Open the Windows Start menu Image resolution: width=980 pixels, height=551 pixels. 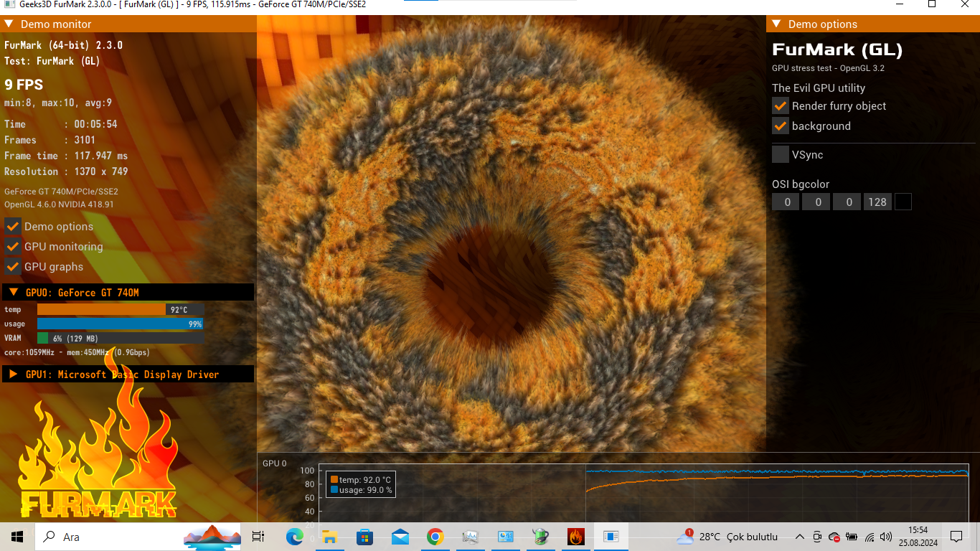tap(17, 537)
